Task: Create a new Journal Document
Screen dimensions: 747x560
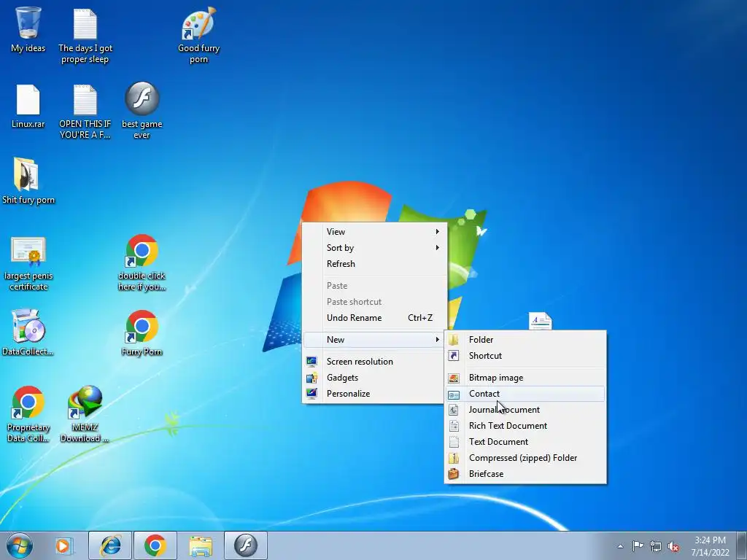Action: [x=525, y=410]
